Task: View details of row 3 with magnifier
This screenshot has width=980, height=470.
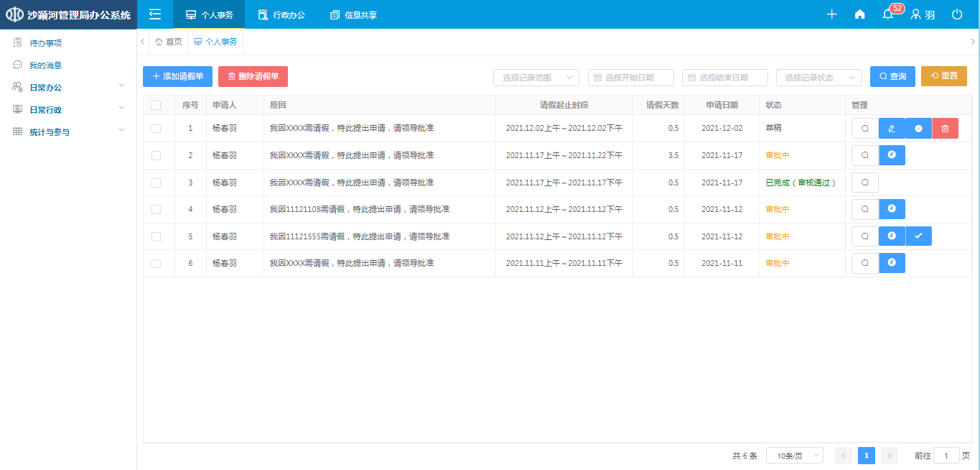Action: (864, 183)
